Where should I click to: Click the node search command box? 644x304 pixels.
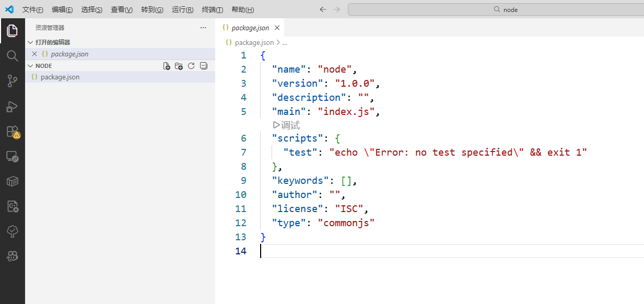pyautogui.click(x=495, y=9)
